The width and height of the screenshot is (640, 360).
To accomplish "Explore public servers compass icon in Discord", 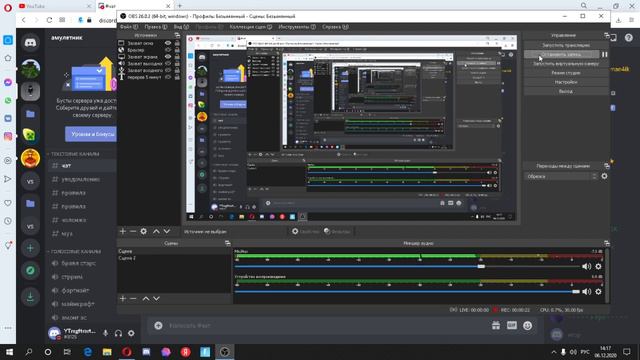I will coord(30,270).
